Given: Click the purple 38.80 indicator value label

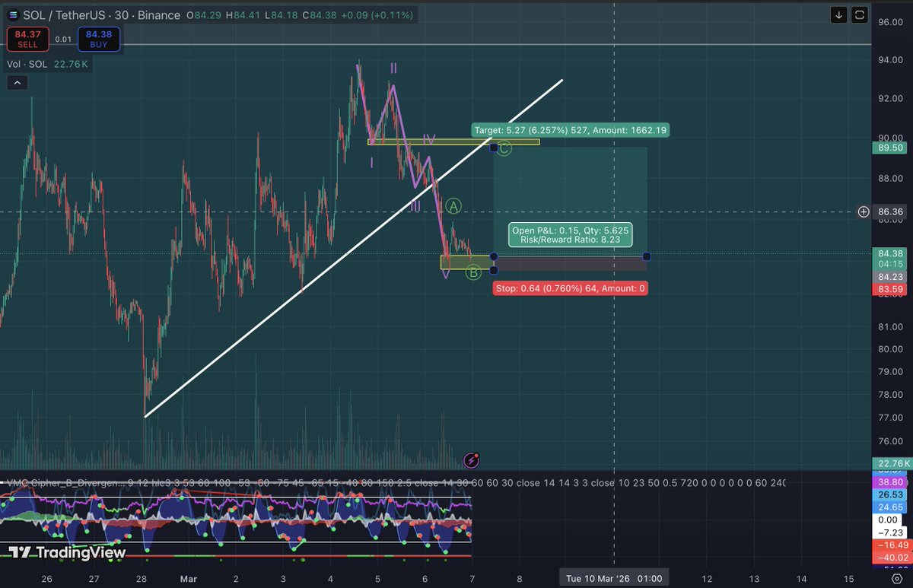Looking at the screenshot, I should tap(889, 482).
